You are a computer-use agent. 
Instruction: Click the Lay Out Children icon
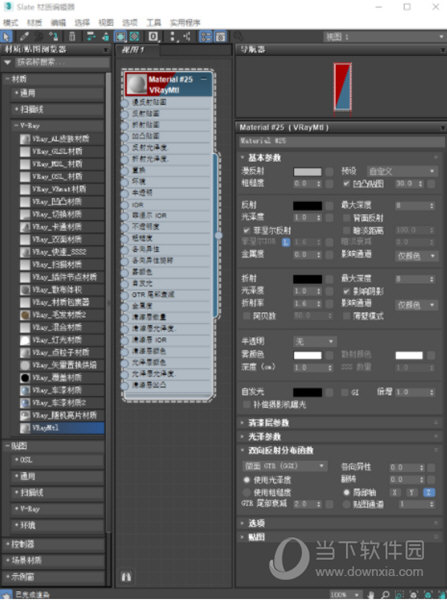pyautogui.click(x=187, y=37)
